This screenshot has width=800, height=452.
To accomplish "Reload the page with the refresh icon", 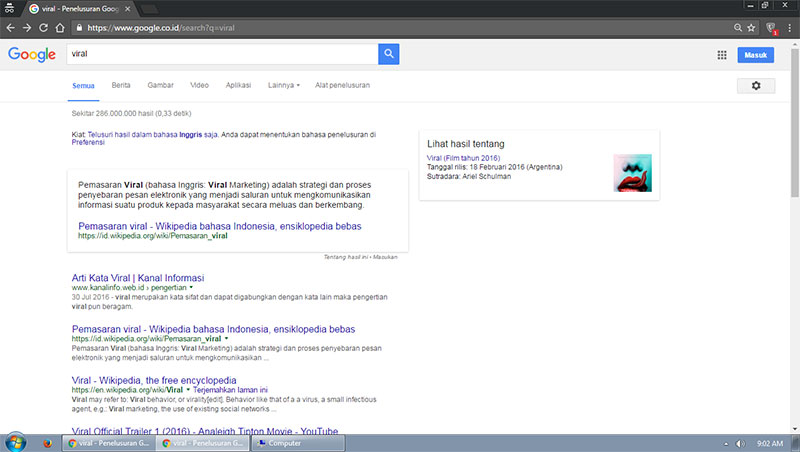I will point(43,28).
